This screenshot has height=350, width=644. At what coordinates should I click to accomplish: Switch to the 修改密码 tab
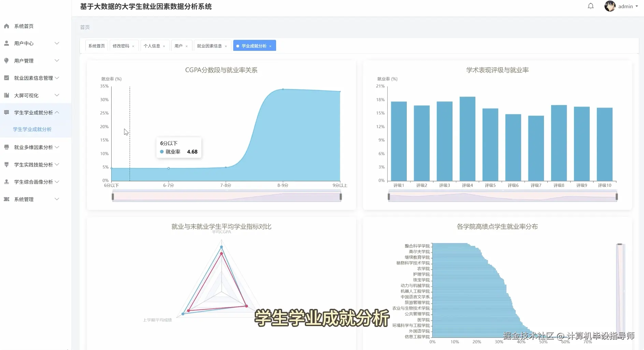(x=121, y=46)
